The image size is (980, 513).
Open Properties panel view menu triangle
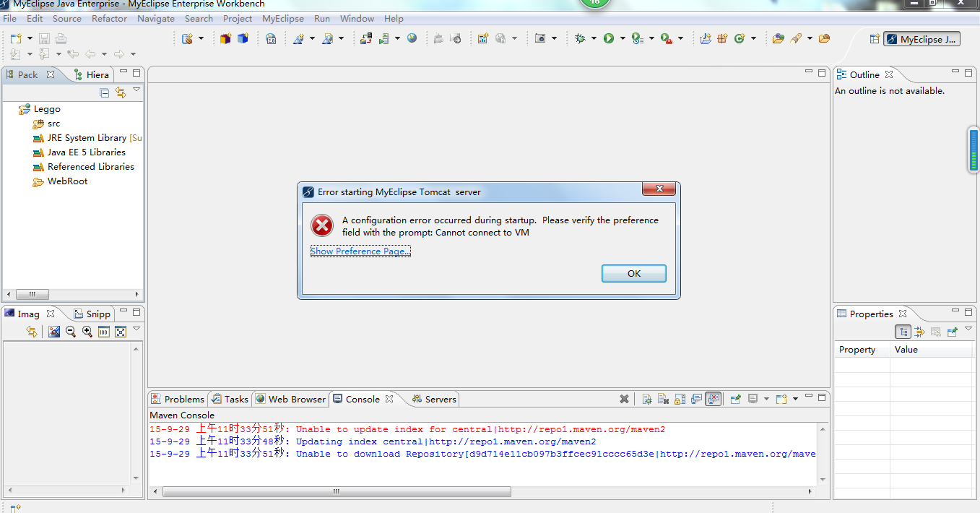[x=968, y=329]
